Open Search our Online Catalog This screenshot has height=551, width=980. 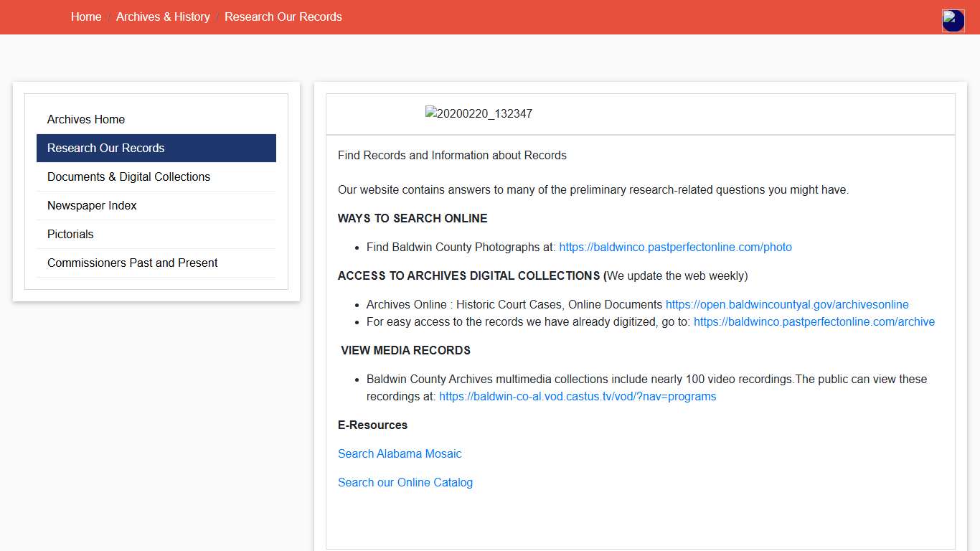[405, 482]
